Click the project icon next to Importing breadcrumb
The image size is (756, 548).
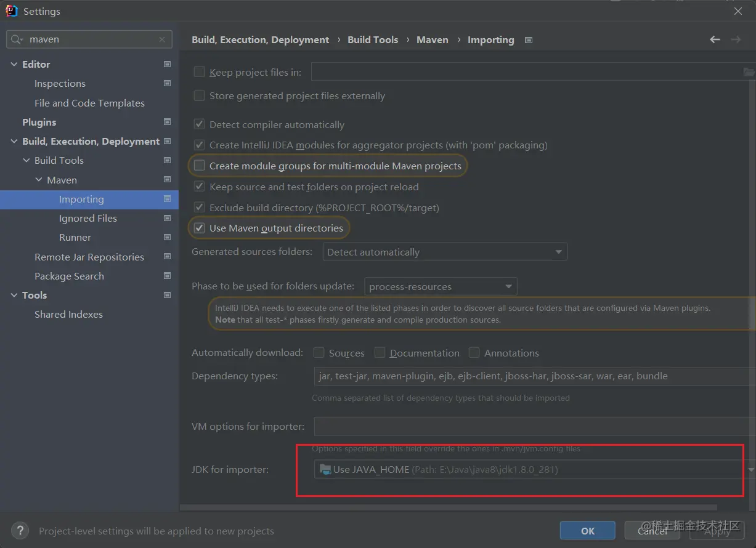(528, 40)
